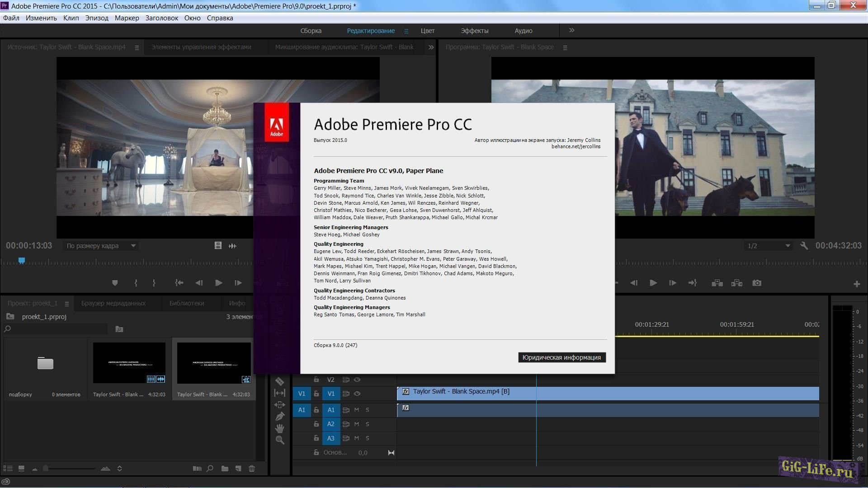
Task: Play the program monitor
Action: coord(653,283)
